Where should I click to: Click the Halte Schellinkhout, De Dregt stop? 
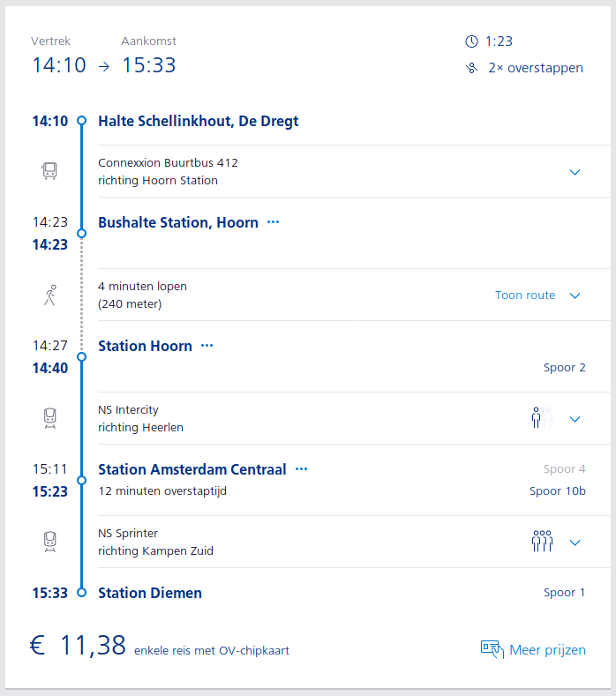coord(198,122)
